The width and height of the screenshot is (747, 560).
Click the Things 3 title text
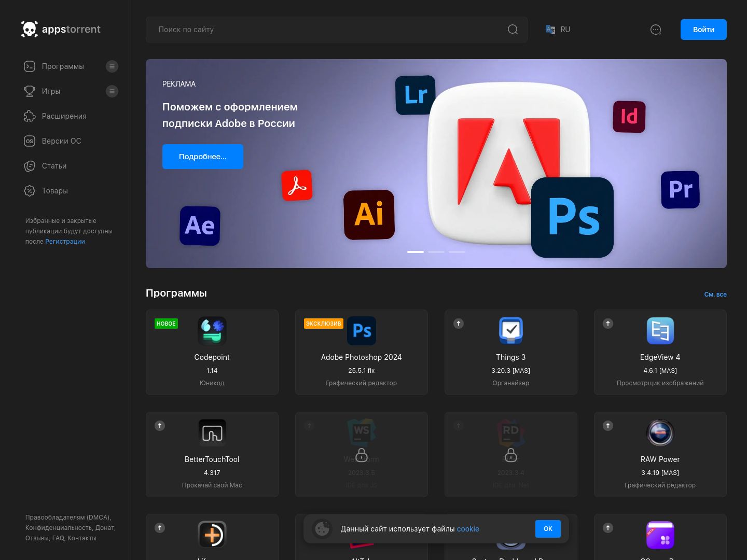point(511,357)
